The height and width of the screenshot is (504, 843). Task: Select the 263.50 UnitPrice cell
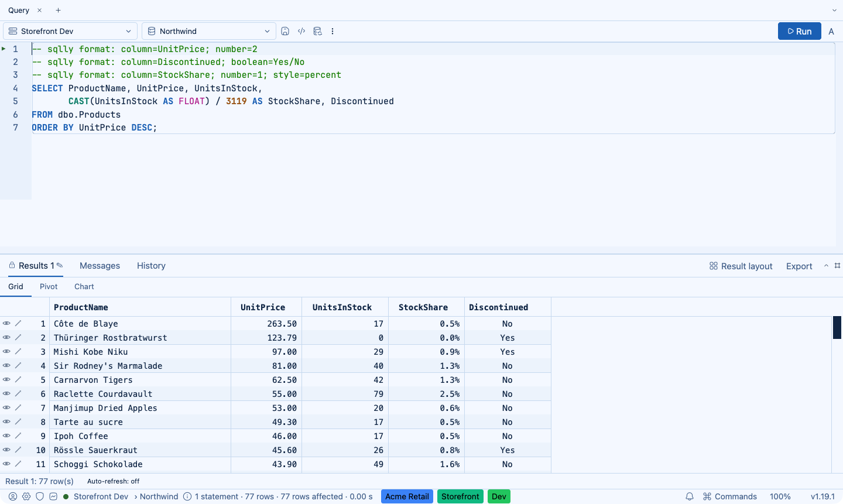pyautogui.click(x=266, y=324)
